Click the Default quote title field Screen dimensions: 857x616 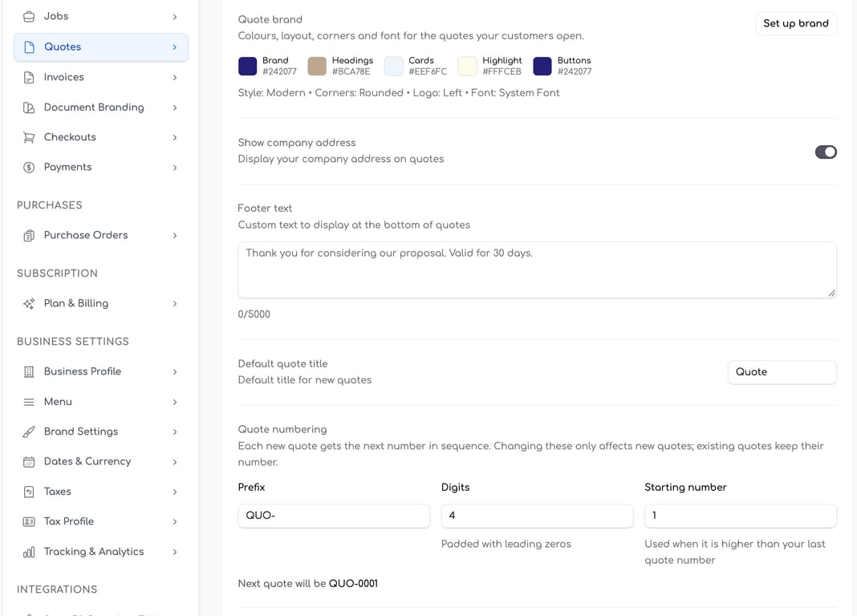coord(782,372)
